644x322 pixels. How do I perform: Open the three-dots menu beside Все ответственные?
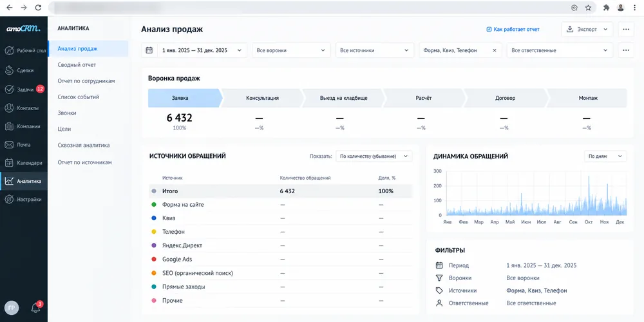[626, 50]
